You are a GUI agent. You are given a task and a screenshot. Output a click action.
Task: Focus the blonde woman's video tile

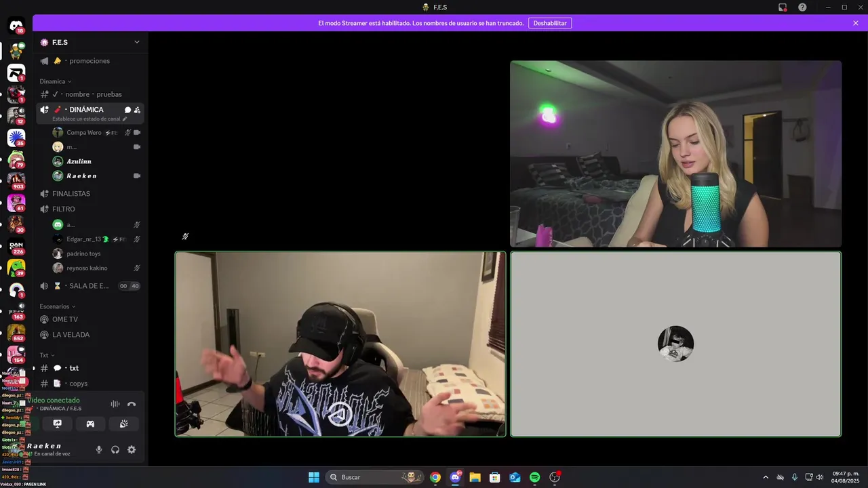click(x=675, y=154)
